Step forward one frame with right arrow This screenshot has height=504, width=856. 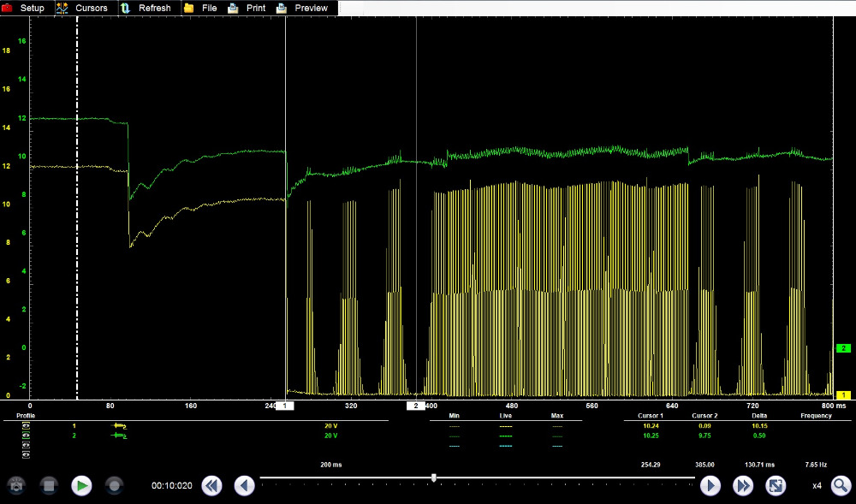(x=710, y=485)
